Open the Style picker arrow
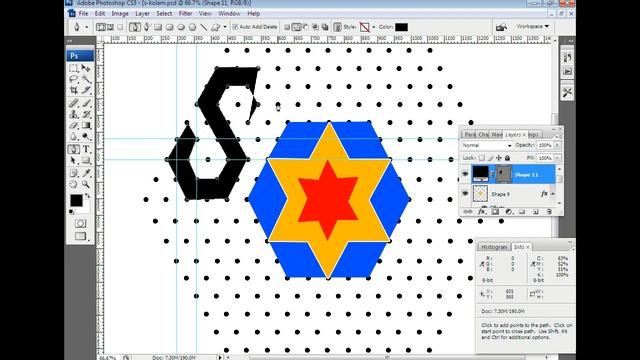Image resolution: width=640 pixels, height=360 pixels. point(373,27)
